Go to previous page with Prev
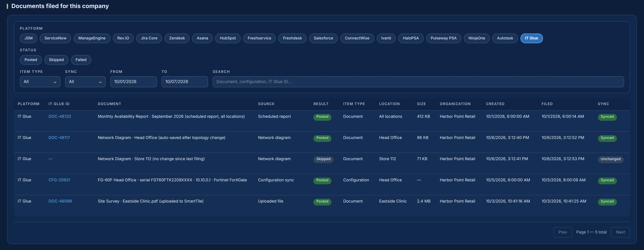Image resolution: width=644 pixels, height=250 pixels. (x=563, y=232)
